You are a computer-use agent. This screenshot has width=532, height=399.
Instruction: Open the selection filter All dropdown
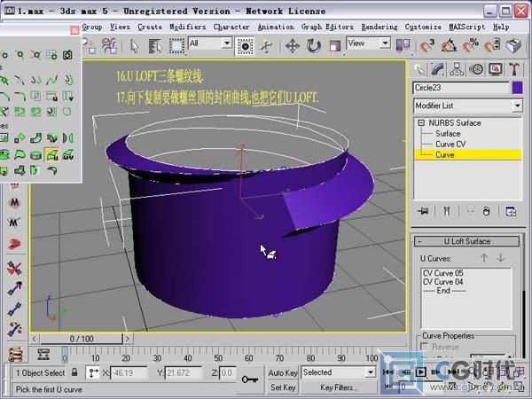[x=227, y=43]
